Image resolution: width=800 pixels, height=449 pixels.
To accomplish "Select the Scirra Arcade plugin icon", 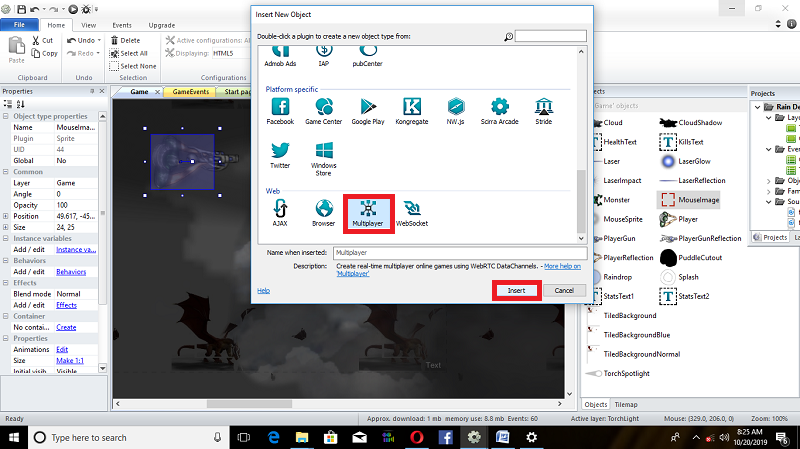I will [499, 107].
